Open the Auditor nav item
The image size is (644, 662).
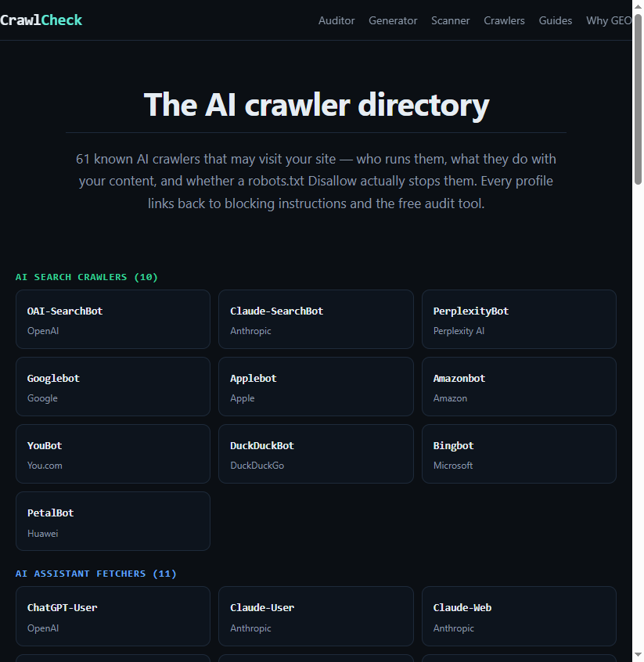[x=336, y=20]
